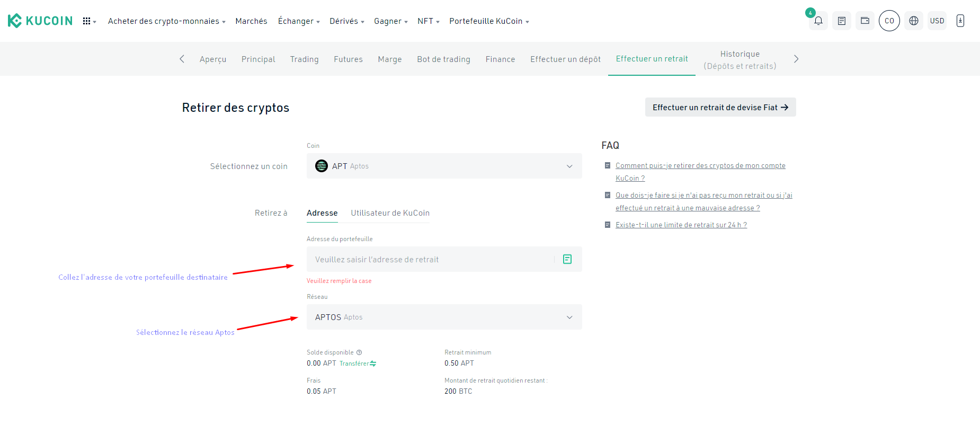This screenshot has height=434, width=980.
Task: Open the orders document icon in header
Action: 841,21
